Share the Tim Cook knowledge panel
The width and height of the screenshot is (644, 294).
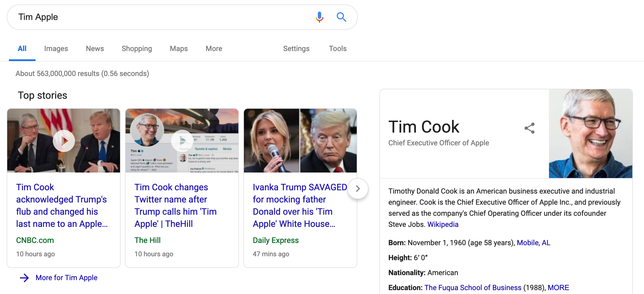(x=530, y=128)
